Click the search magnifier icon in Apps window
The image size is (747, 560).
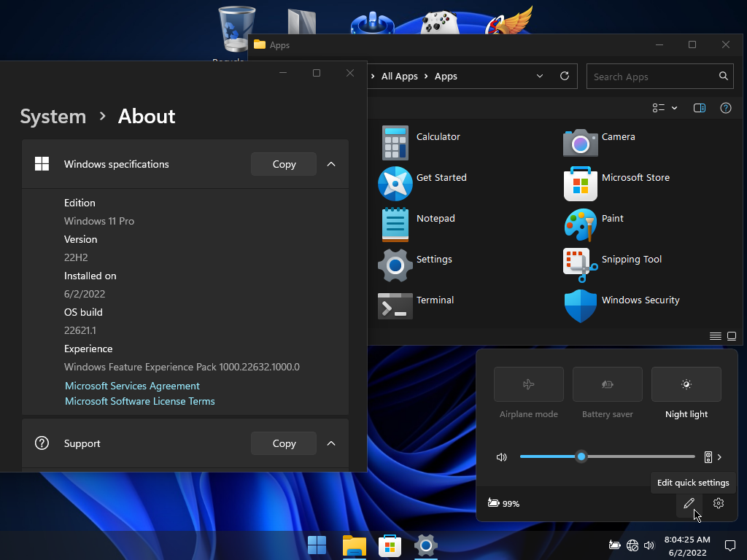click(723, 76)
